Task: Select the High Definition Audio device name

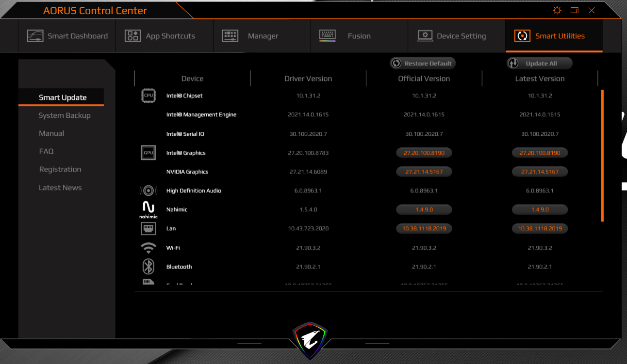Action: click(194, 190)
